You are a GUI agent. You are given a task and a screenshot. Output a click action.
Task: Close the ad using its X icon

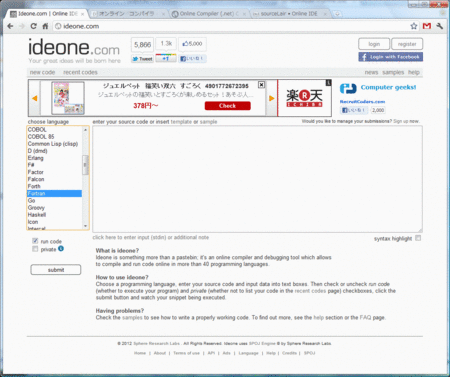click(x=262, y=85)
